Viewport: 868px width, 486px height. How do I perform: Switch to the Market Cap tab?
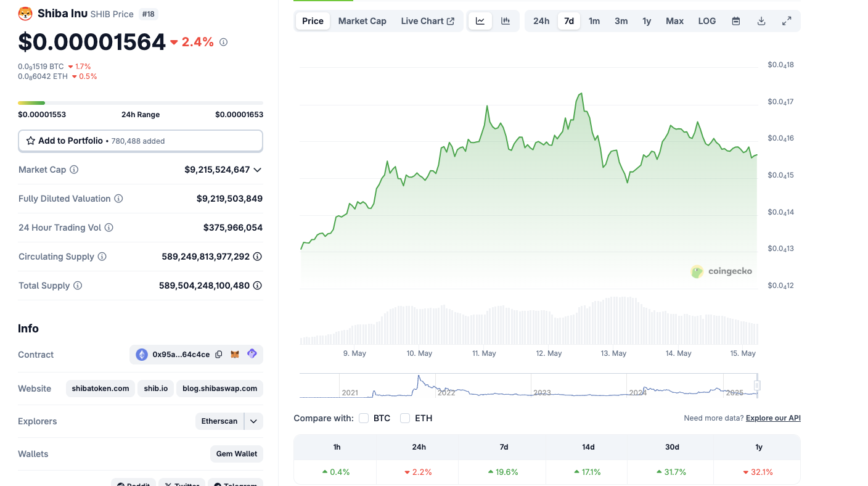pyautogui.click(x=362, y=21)
